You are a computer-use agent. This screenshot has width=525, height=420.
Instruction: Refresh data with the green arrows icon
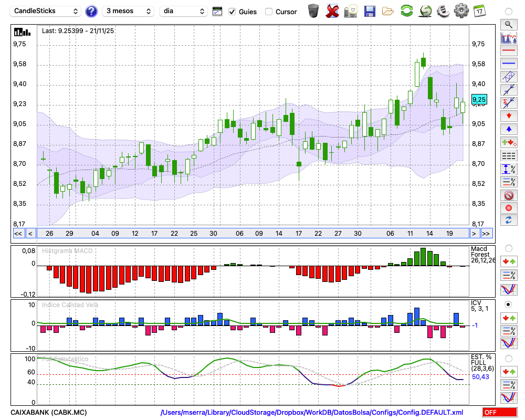406,10
